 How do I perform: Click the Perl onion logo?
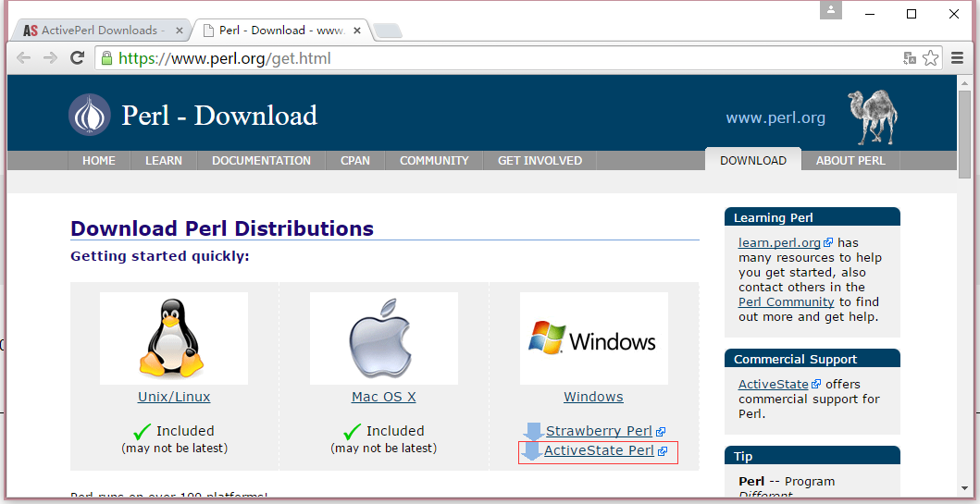90,115
